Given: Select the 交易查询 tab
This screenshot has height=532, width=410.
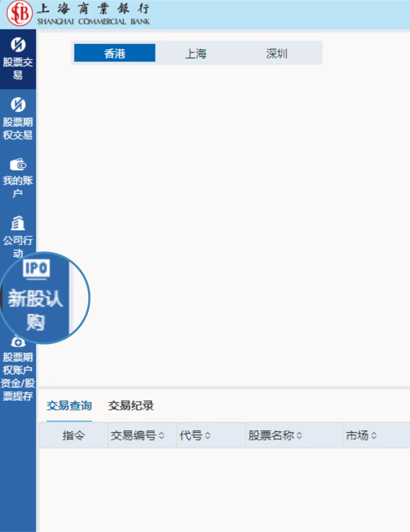Looking at the screenshot, I should (69, 406).
